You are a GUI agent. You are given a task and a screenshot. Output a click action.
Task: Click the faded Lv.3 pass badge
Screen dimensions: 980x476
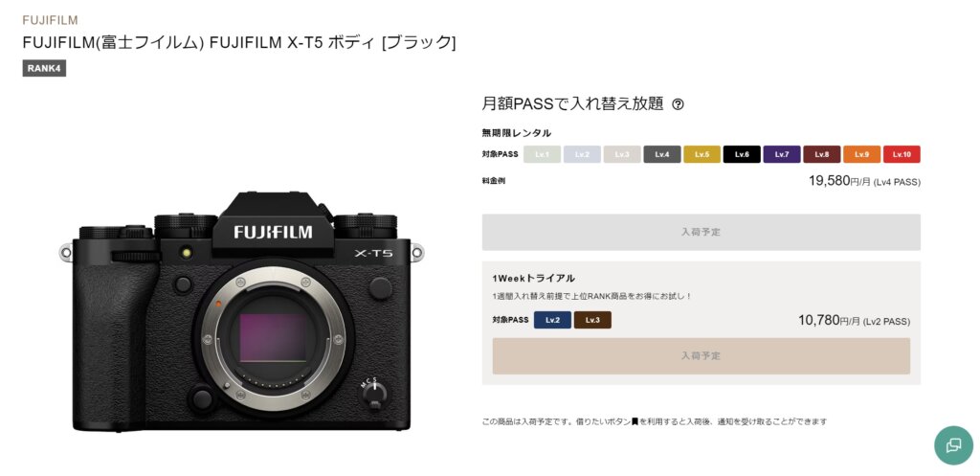[622, 154]
